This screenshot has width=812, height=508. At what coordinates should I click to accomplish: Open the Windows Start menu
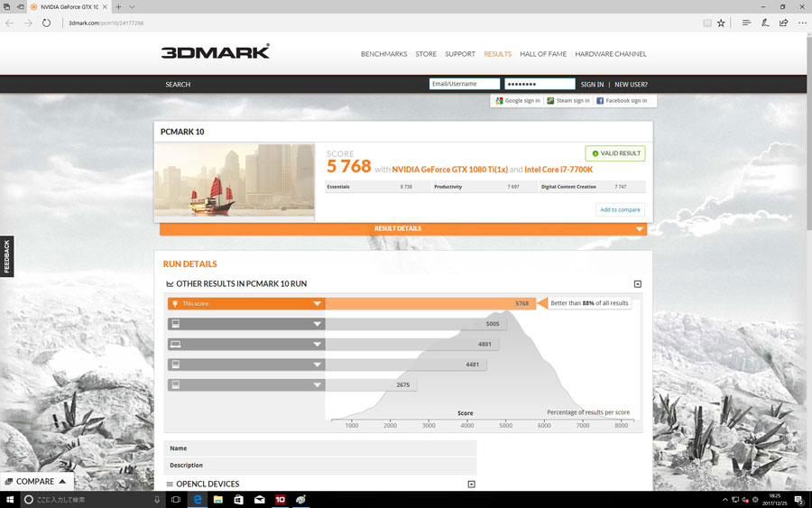9,500
